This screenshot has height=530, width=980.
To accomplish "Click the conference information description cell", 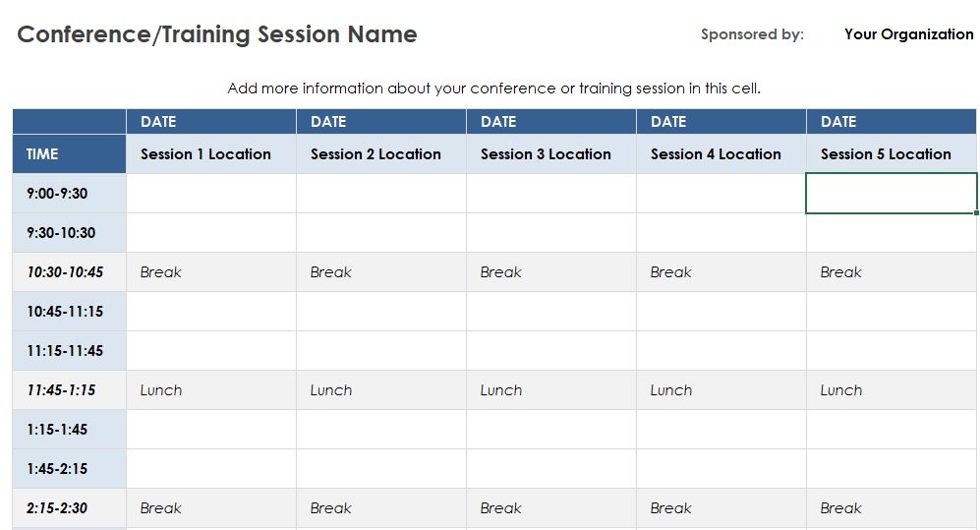I will pyautogui.click(x=493, y=88).
